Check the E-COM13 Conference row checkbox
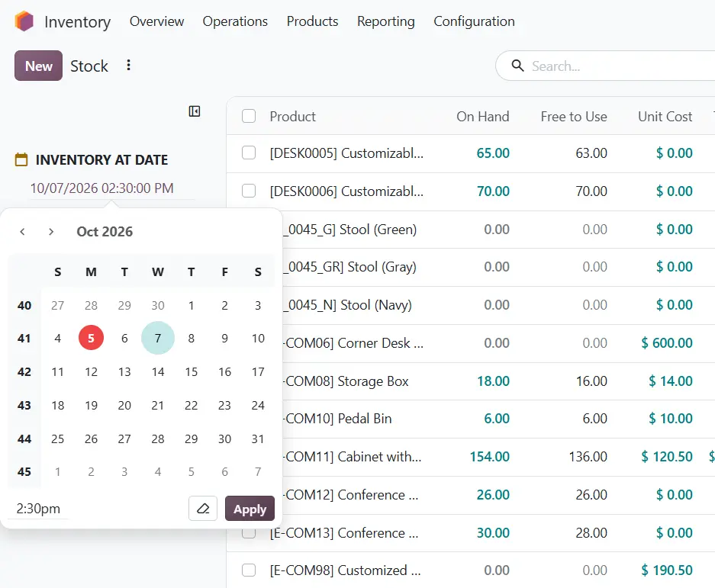Viewport: 715px width, 588px height. click(x=249, y=533)
